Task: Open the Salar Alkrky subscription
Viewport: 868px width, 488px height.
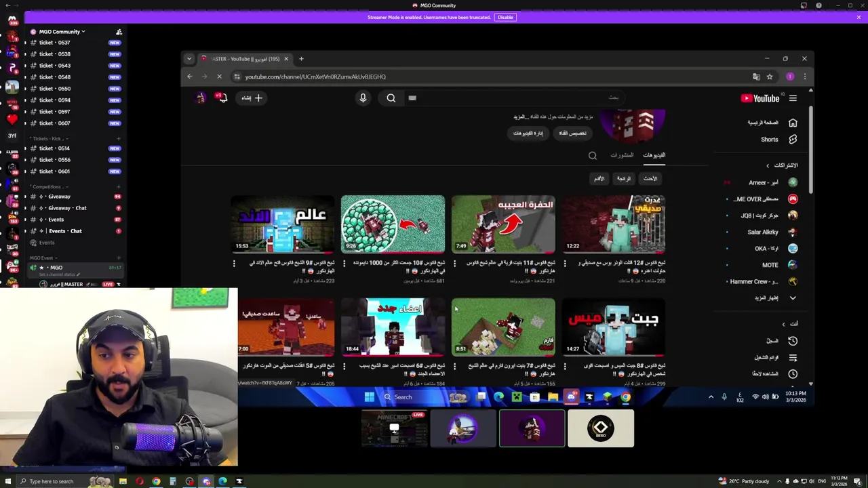Action: tap(772, 232)
